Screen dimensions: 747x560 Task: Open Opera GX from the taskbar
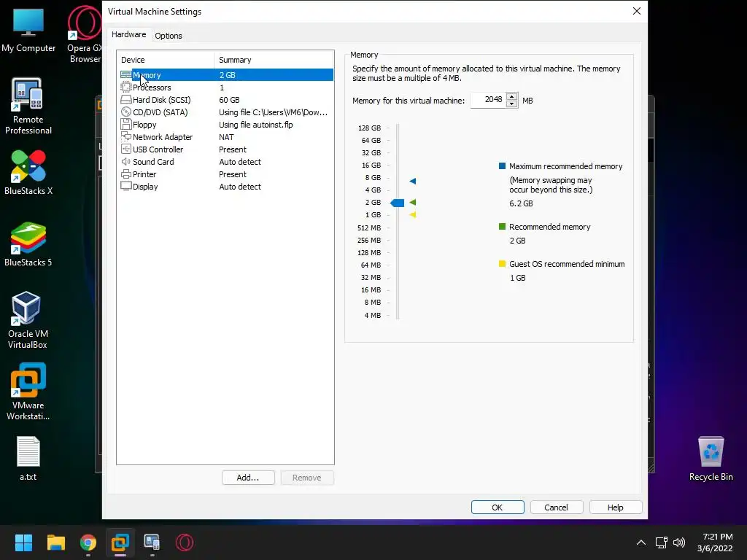(x=185, y=542)
